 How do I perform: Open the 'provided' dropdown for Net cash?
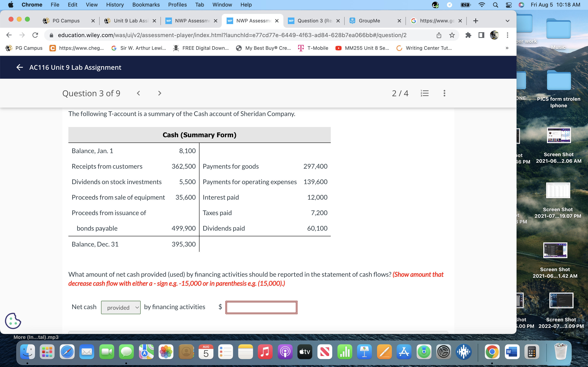[x=121, y=307]
